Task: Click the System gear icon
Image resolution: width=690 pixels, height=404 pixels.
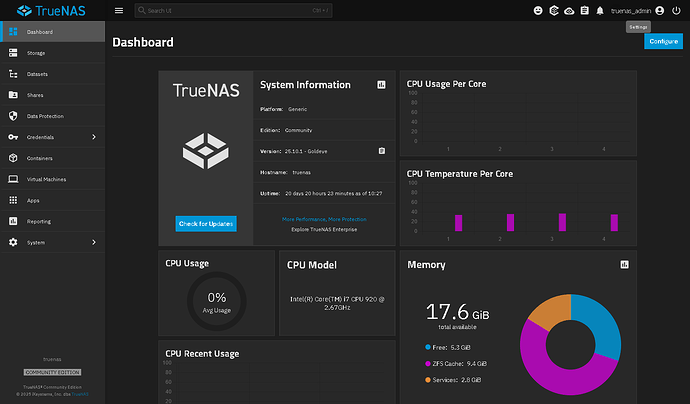Action: (x=13, y=242)
